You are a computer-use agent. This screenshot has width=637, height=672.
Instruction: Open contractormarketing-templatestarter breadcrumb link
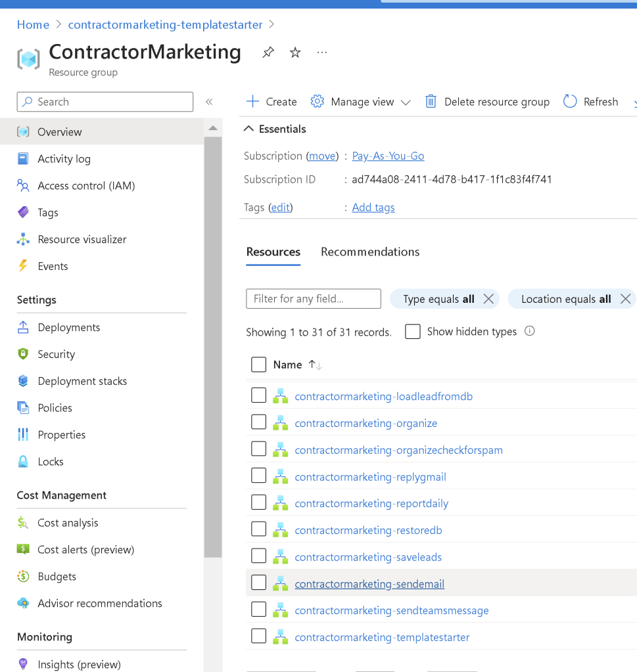pos(165,25)
